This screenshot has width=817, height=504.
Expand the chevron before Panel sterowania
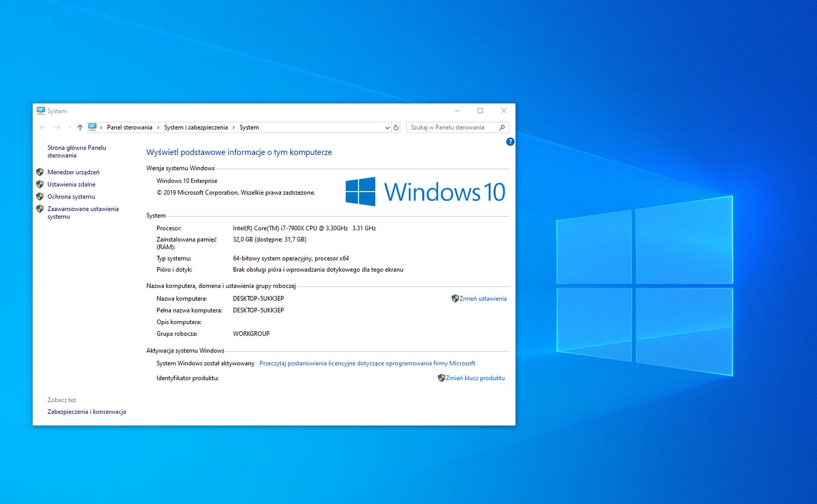point(101,128)
